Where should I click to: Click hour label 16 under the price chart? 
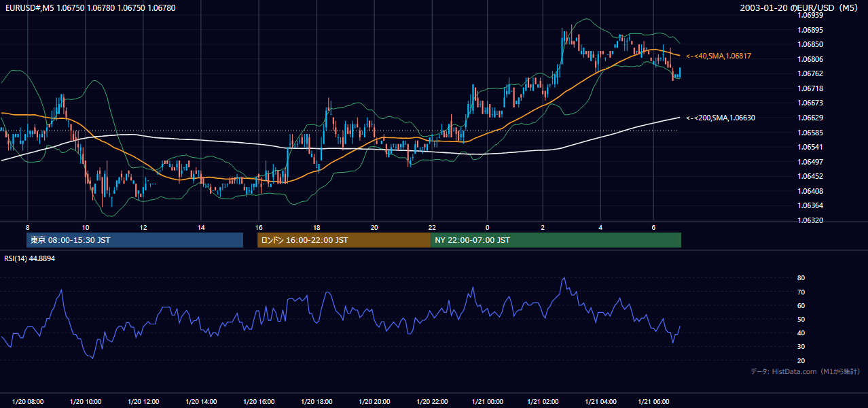pos(259,227)
